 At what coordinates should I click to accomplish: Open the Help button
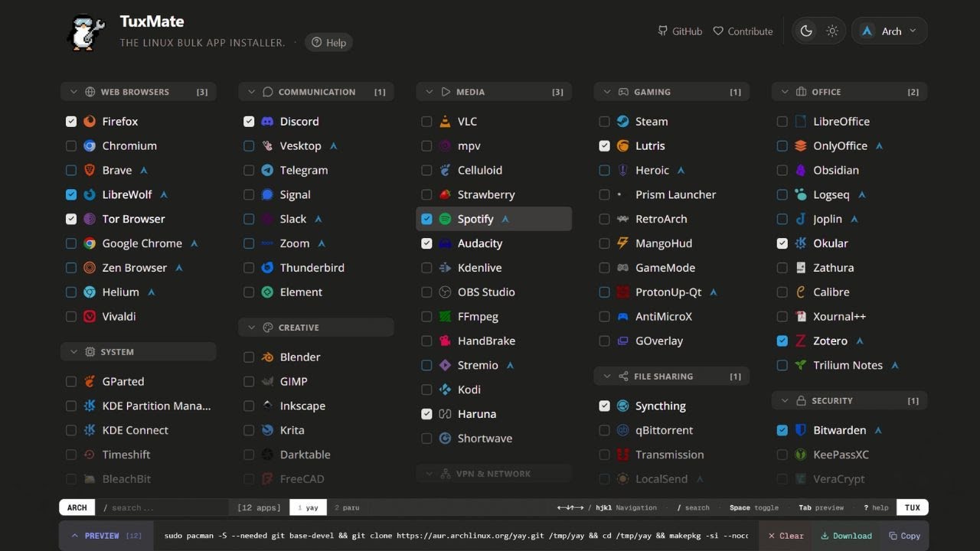pos(329,43)
